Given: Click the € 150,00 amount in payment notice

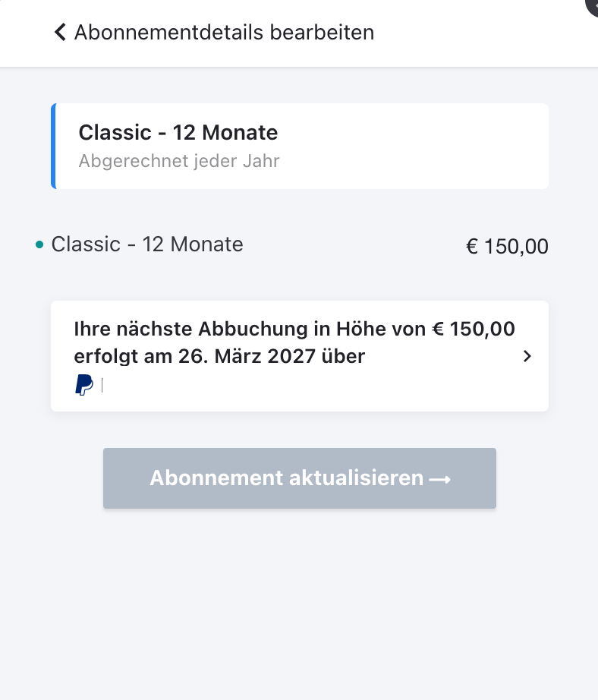Looking at the screenshot, I should [474, 329].
